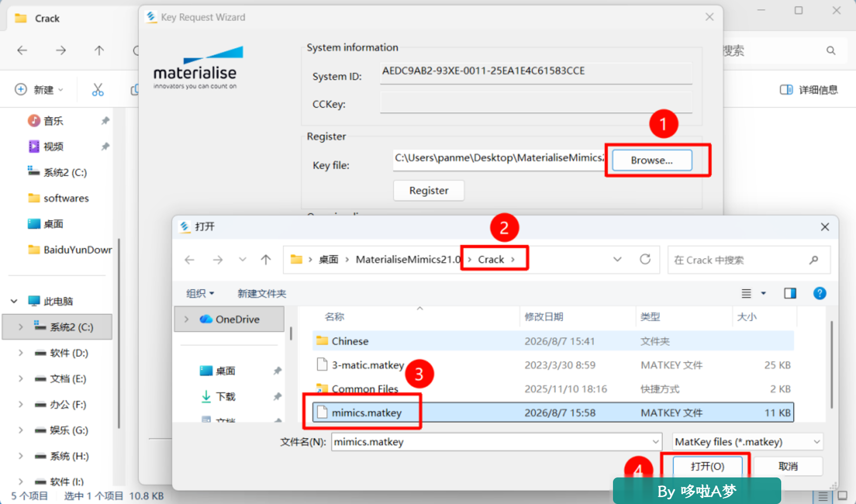
Task: Open the 组织 dropdown menu
Action: [200, 294]
